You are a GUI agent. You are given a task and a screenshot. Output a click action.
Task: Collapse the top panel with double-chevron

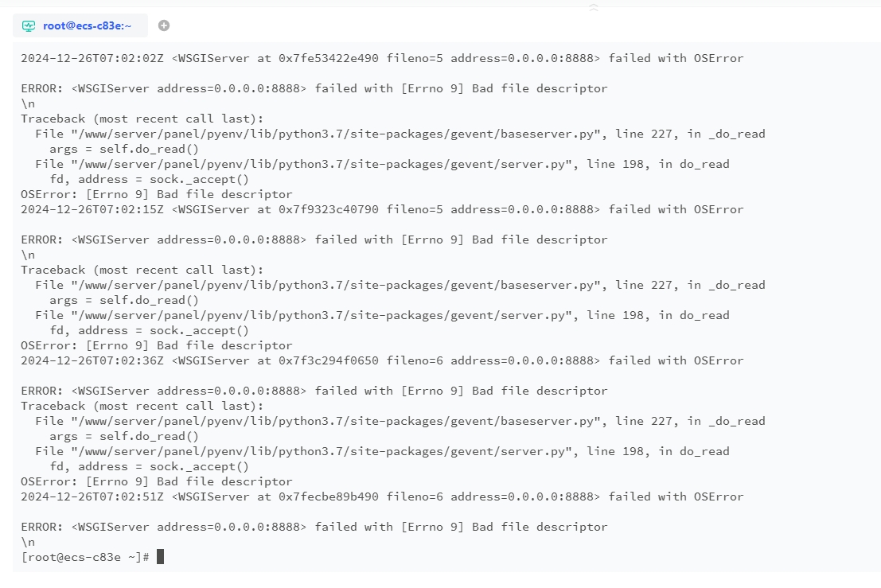(594, 7)
